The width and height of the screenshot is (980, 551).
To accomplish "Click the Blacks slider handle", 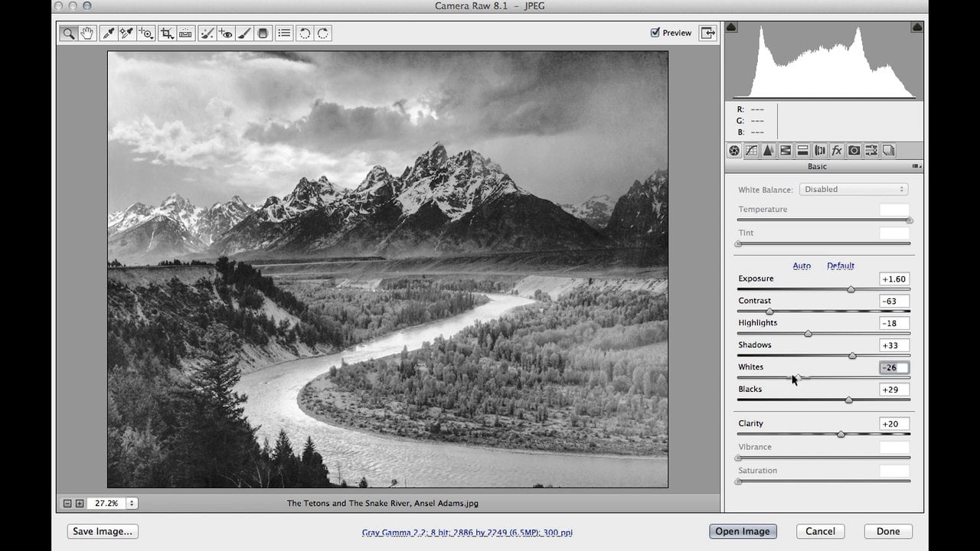I will (848, 400).
